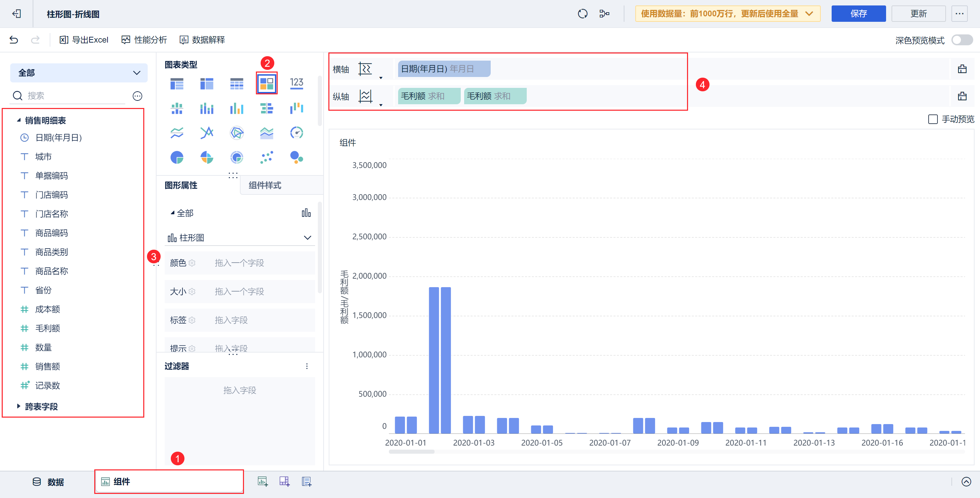Click the 保存 save button
This screenshot has width=980, height=498.
858,14
